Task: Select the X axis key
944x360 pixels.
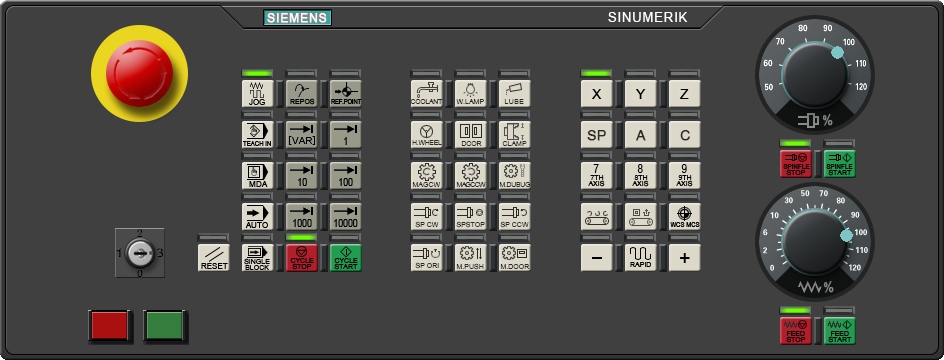Action: tap(596, 93)
